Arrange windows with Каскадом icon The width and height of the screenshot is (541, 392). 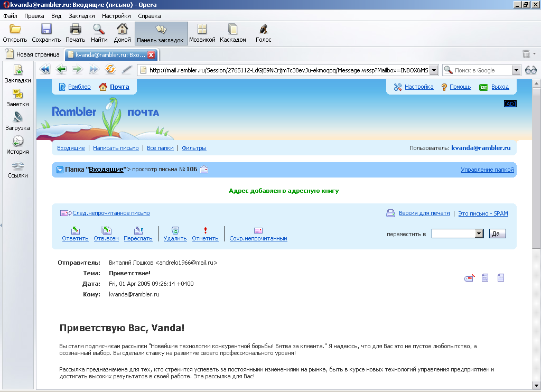[233, 30]
